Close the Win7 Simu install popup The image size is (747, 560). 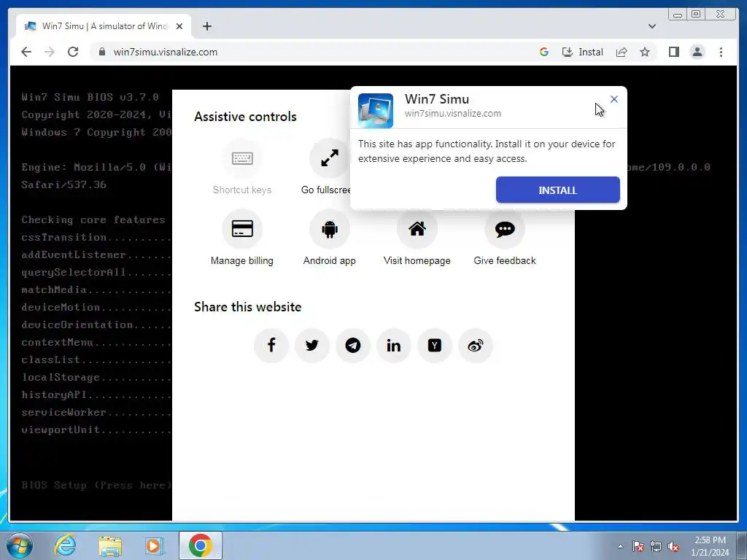coord(614,99)
